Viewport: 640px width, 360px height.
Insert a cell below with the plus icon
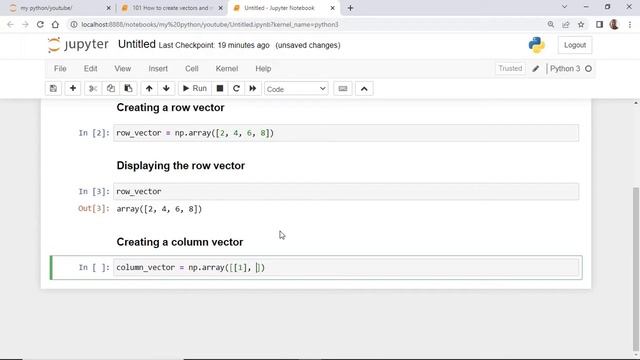click(73, 89)
